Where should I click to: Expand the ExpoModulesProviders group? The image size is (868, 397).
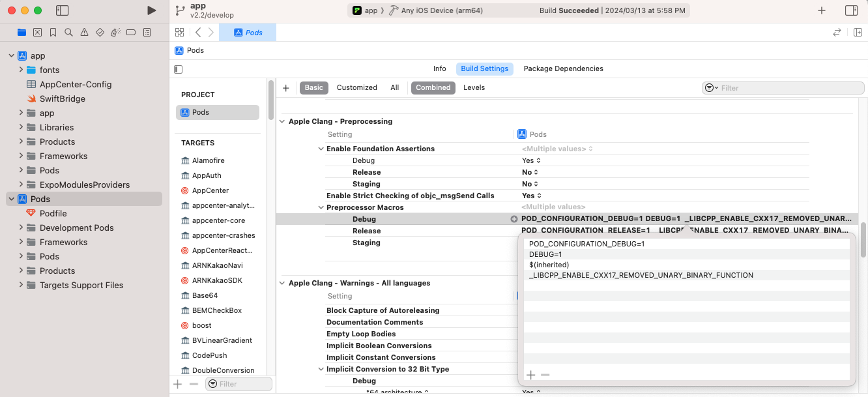point(21,184)
